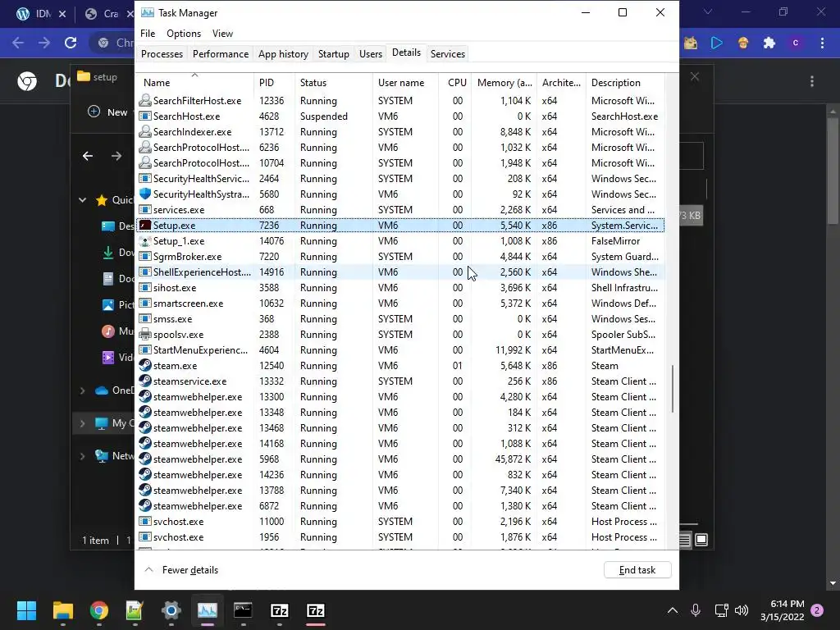Select StartMenuExperienc... process name
The width and height of the screenshot is (840, 630).
(200, 349)
